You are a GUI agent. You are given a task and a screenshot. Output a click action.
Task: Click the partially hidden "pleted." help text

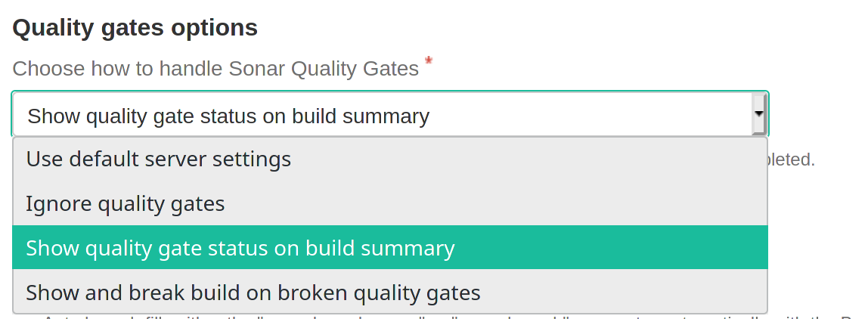click(x=792, y=160)
